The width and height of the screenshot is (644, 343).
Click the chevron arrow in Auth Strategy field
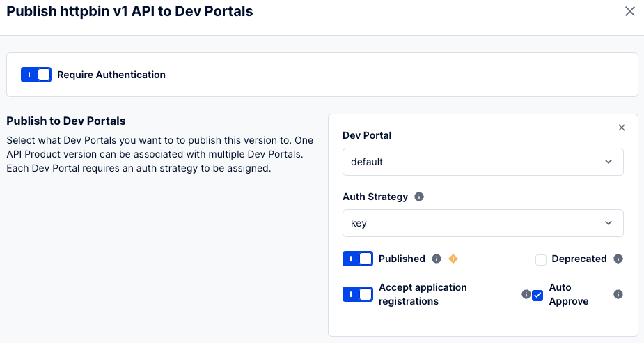click(x=608, y=223)
